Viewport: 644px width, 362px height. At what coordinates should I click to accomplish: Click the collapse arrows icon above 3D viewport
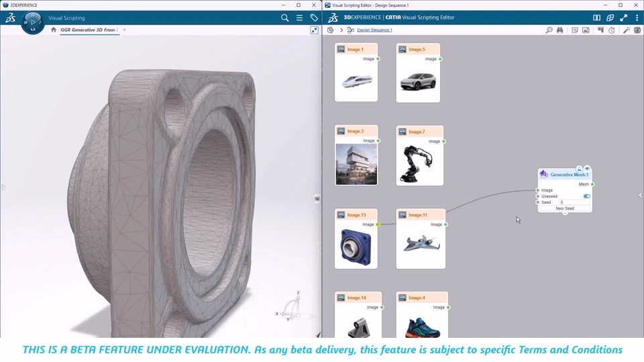[x=314, y=30]
